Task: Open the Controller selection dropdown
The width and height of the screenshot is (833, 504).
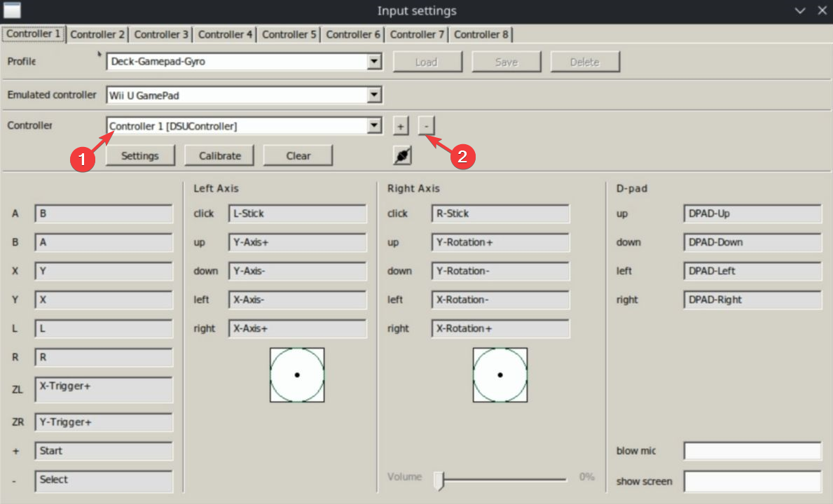Action: 375,126
